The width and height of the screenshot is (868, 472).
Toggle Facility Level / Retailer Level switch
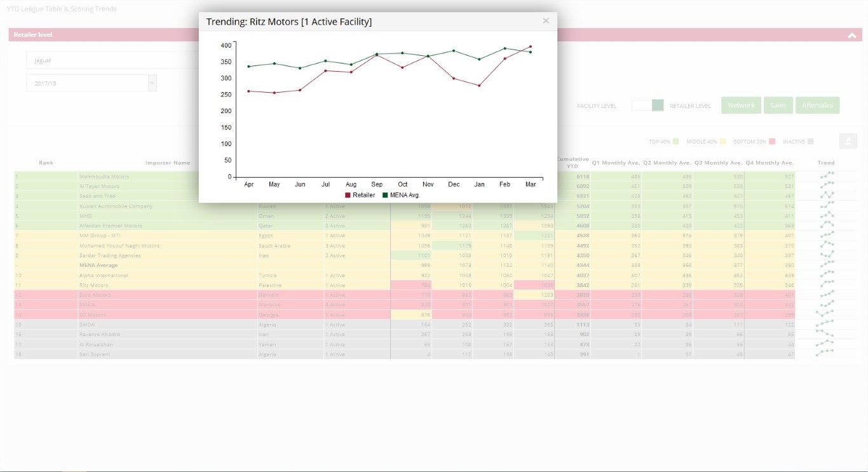648,105
